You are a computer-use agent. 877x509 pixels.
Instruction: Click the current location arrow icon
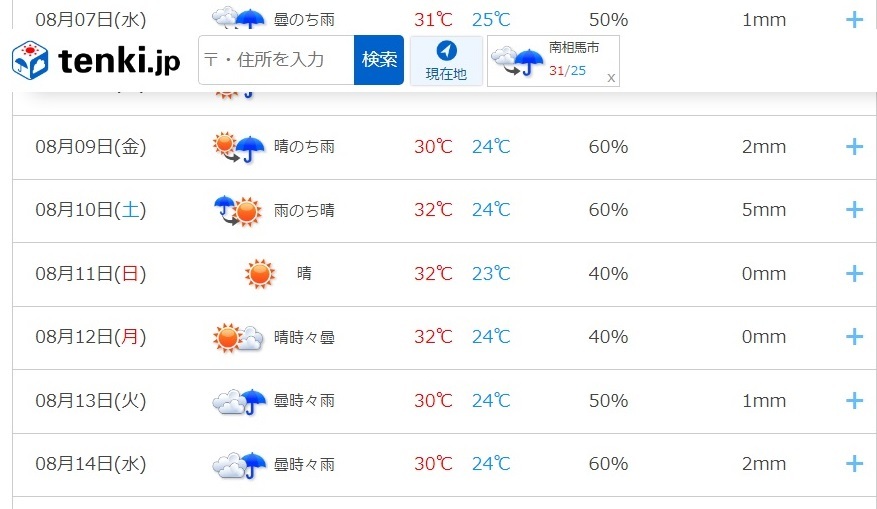[446, 51]
